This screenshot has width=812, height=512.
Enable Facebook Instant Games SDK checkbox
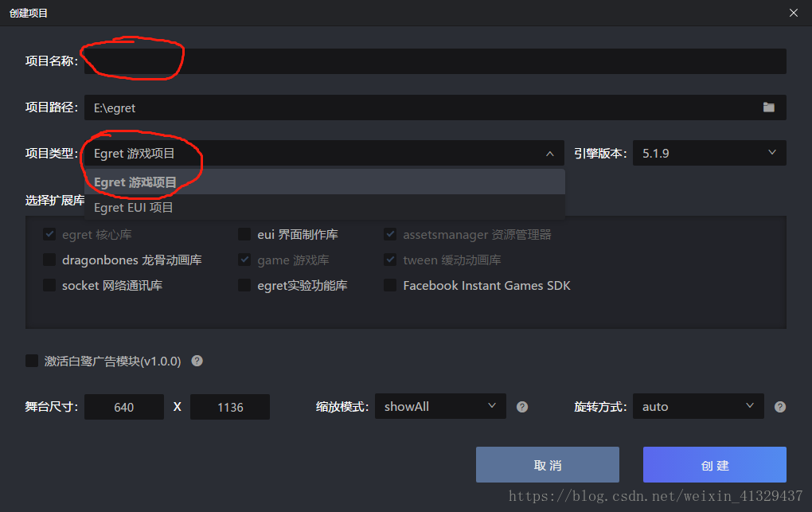(x=390, y=285)
